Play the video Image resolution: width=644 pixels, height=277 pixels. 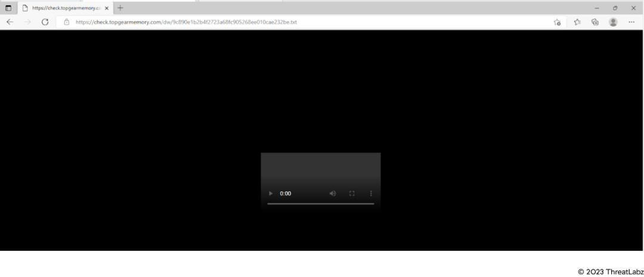tap(271, 194)
